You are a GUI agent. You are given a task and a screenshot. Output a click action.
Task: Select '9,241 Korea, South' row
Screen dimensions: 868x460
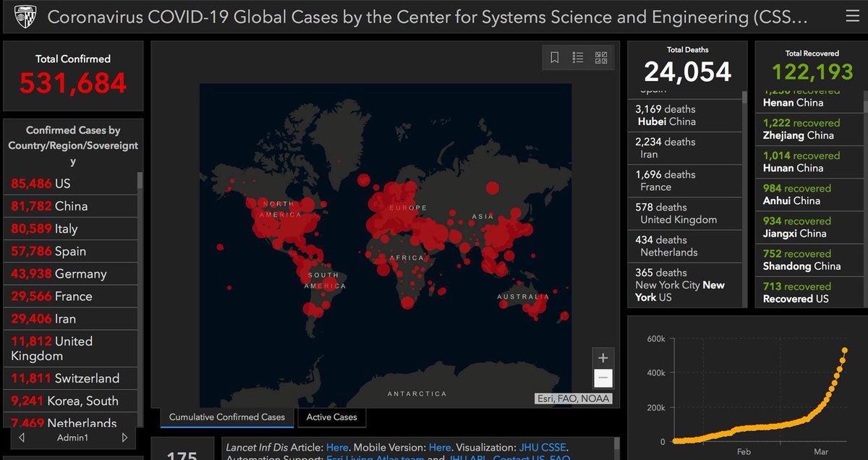pyautogui.click(x=70, y=401)
